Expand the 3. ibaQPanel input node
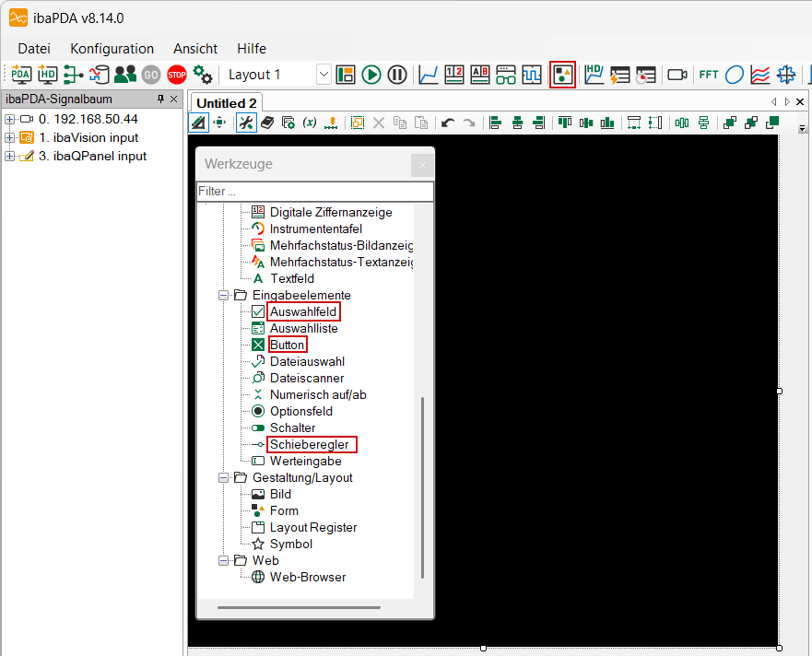812x656 pixels. tap(9, 157)
